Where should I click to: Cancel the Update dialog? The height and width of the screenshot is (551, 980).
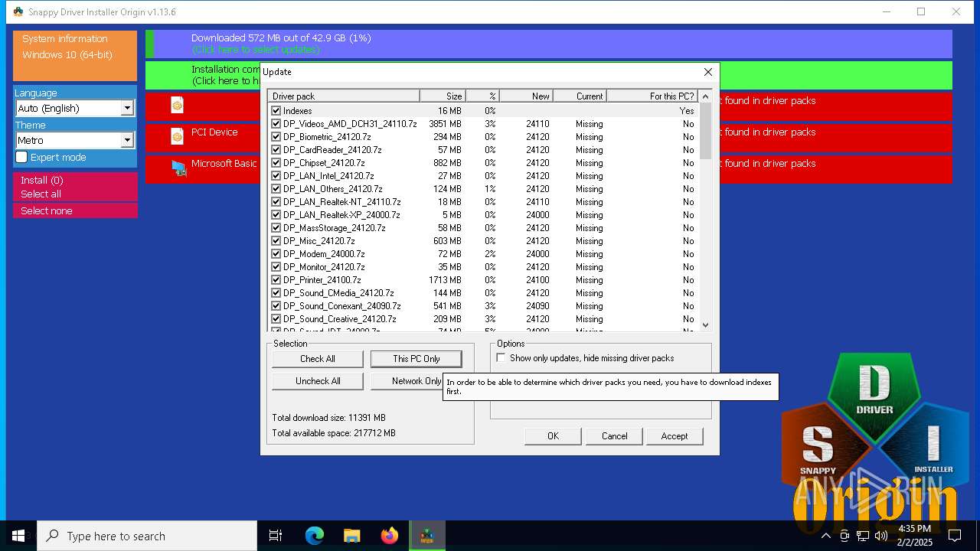pyautogui.click(x=614, y=436)
